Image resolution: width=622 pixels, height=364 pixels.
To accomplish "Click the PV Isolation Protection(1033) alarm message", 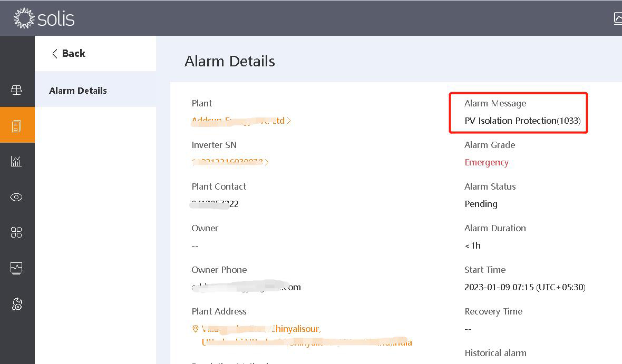I will click(x=522, y=121).
